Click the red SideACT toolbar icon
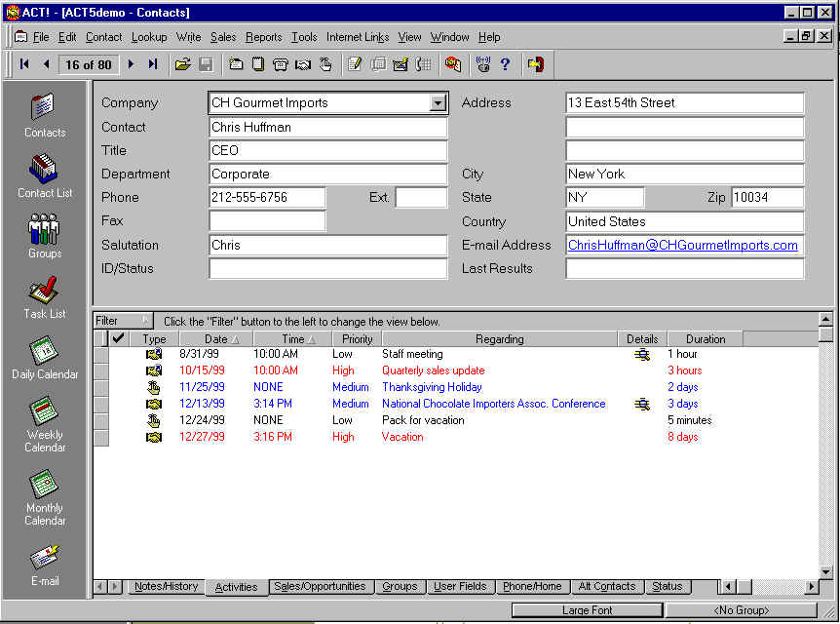Screen dimensions: 840x624 coord(453,64)
